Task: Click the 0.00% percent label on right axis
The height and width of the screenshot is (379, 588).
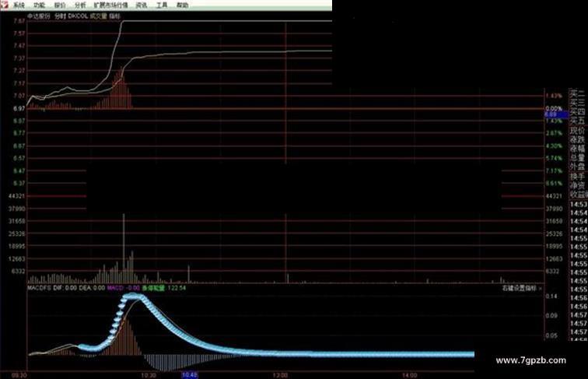Action: [x=554, y=109]
